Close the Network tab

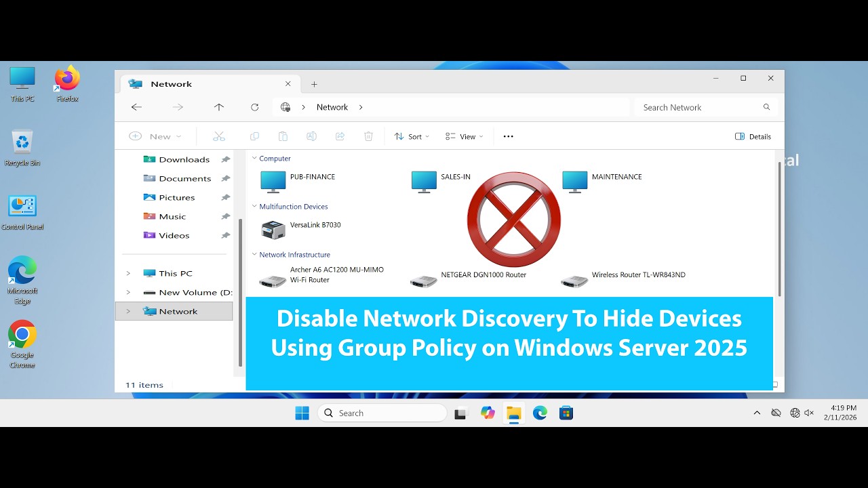pos(288,84)
